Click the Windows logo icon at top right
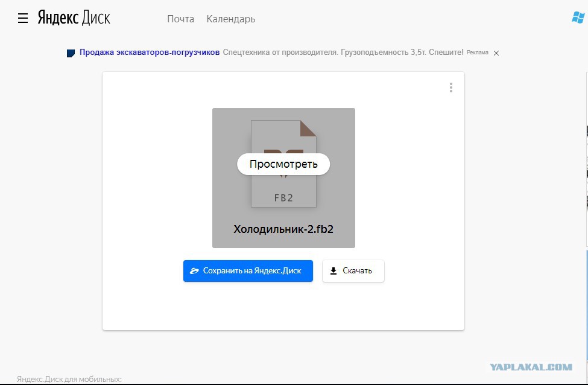Viewport: 588px width, 385px height. click(x=578, y=17)
